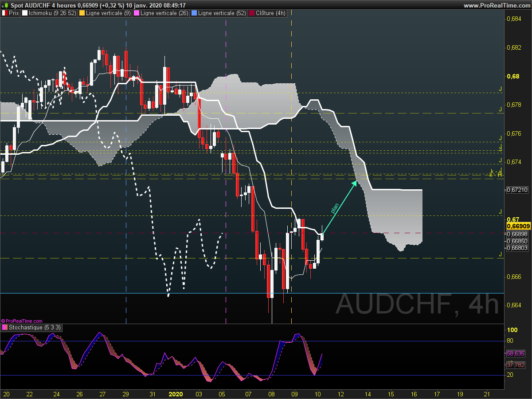The image size is (532, 399).
Task: Click the 0,682 price scale label
Action: coord(514,47)
